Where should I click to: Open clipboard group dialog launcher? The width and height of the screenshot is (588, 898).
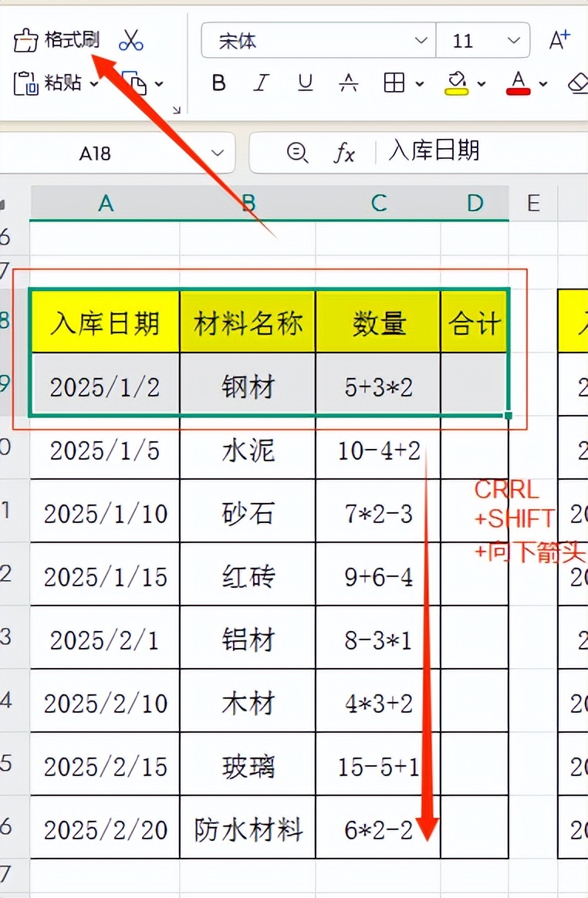point(177,110)
